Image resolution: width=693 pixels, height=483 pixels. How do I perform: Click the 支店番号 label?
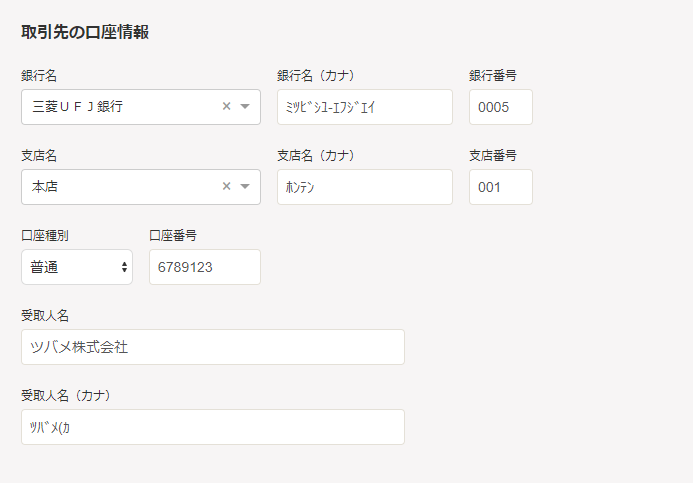pos(493,156)
